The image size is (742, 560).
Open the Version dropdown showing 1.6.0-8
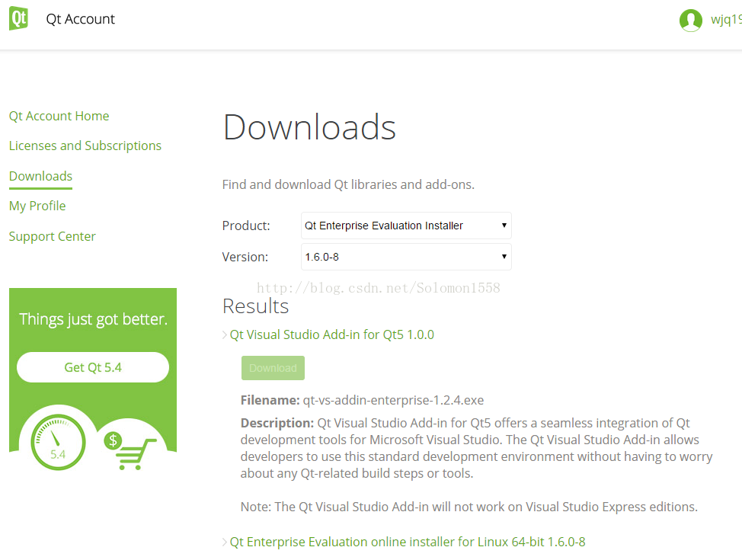point(406,257)
